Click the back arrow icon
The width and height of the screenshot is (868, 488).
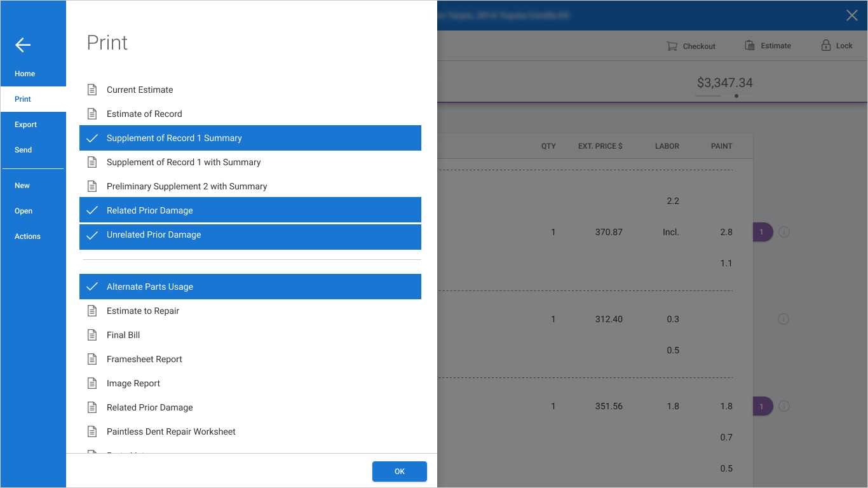click(23, 44)
